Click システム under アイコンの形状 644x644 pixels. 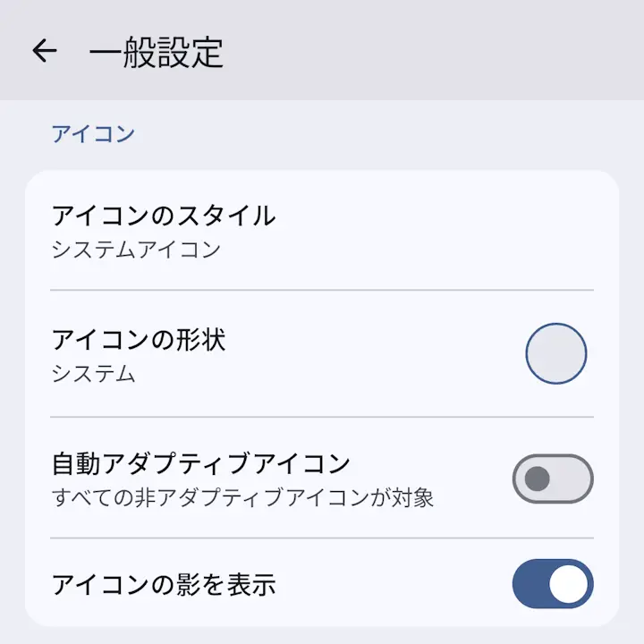93,374
